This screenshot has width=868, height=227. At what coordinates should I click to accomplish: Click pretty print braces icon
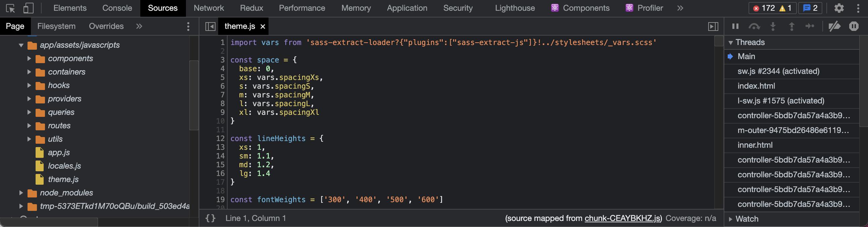(210, 218)
